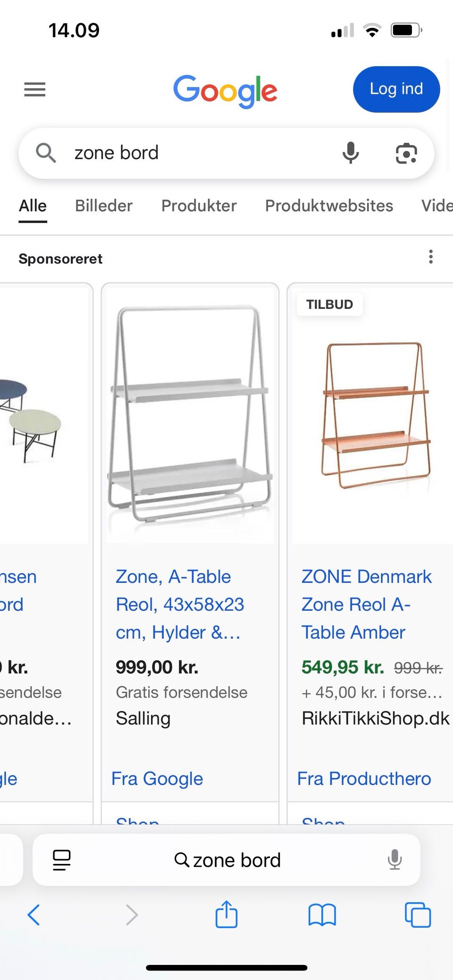Viewport: 453px width, 980px height.
Task: Switch to the Produkter tab
Action: pos(199,206)
